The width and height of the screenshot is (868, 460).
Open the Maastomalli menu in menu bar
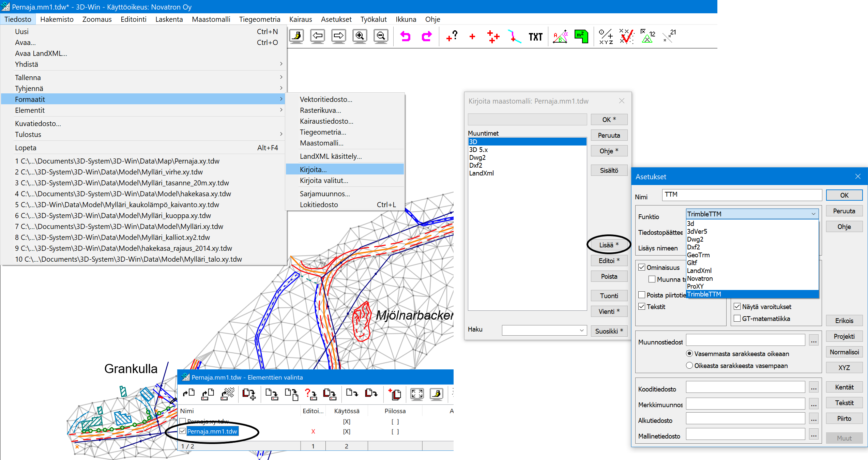211,19
